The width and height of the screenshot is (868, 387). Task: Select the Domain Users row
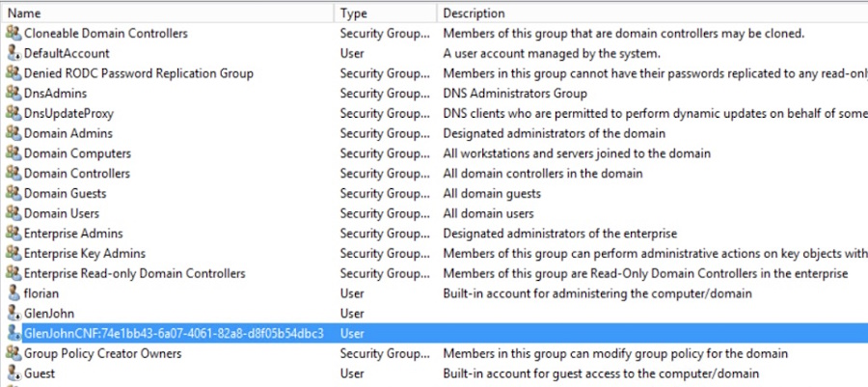434,213
